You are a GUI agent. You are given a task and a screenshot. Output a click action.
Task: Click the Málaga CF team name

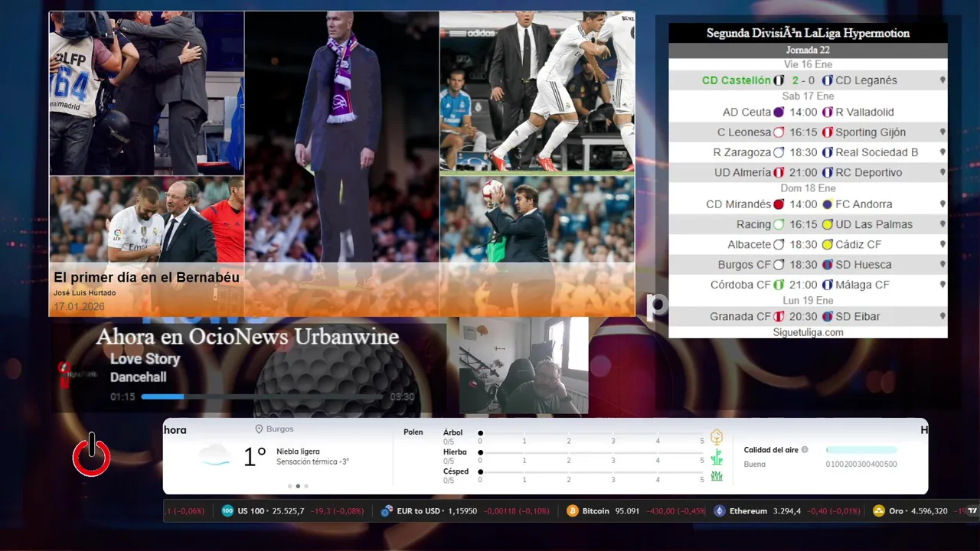(x=862, y=285)
